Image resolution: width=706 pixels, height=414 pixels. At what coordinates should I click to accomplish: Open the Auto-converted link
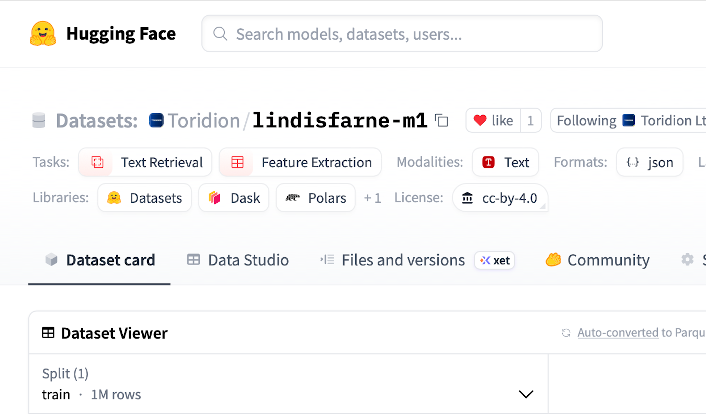(618, 333)
